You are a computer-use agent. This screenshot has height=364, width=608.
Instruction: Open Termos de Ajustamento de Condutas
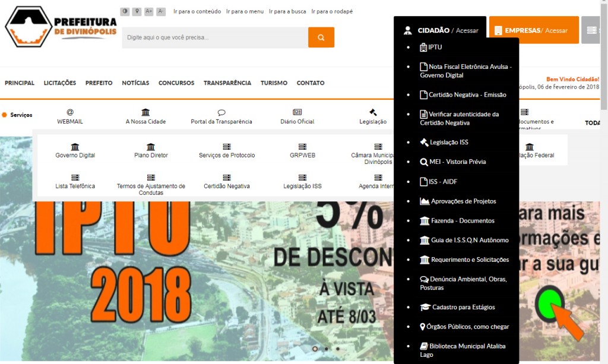[151, 185]
